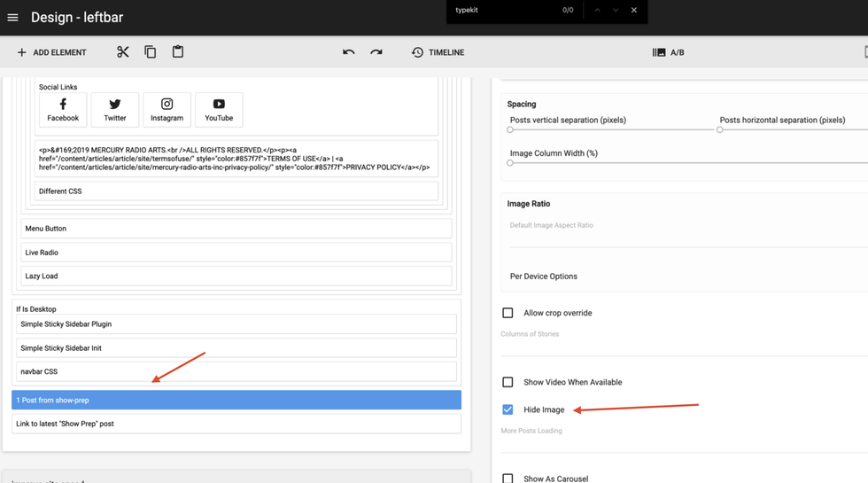
Task: Click the cut scissors icon
Action: [123, 52]
